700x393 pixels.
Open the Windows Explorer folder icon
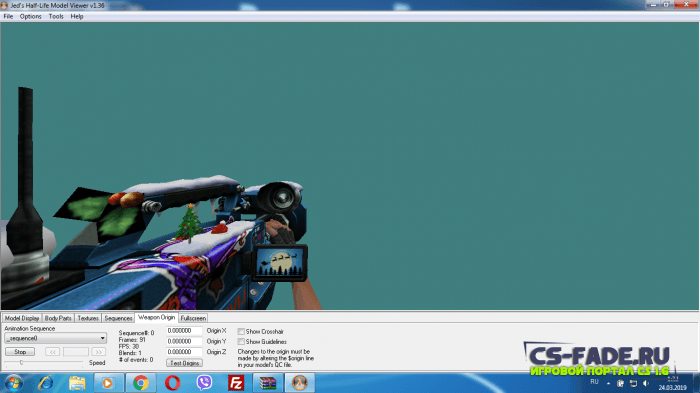tap(77, 383)
